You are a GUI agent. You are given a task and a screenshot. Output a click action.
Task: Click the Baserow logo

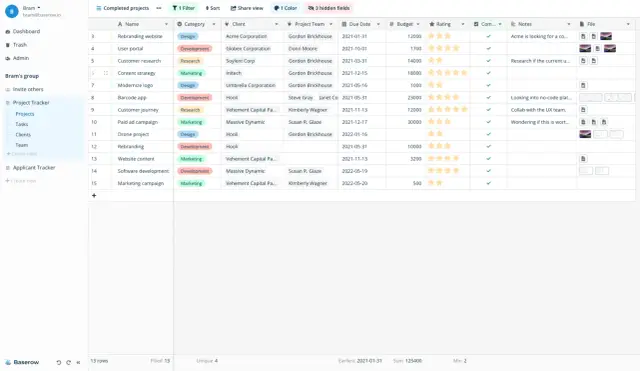coord(22,362)
